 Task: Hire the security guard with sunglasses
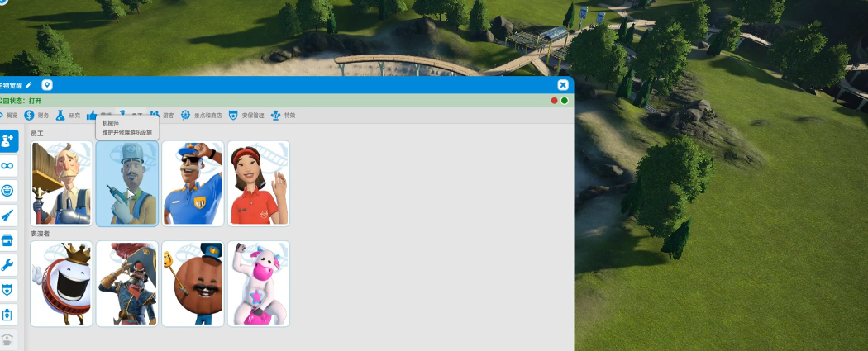[193, 183]
